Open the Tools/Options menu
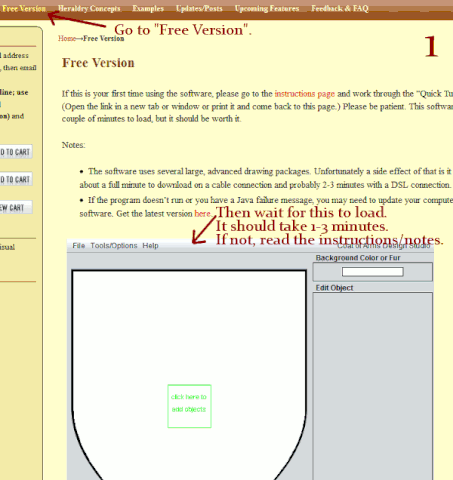This screenshot has height=480, width=453. tap(114, 246)
